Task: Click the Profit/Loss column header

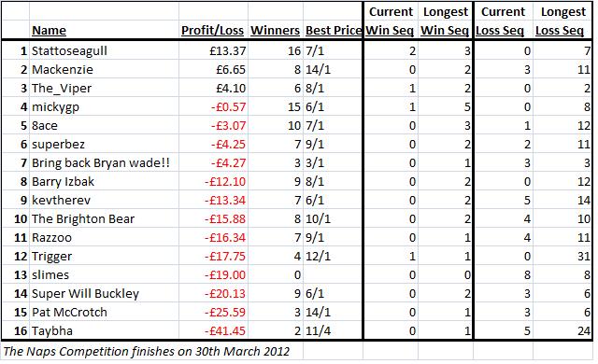Action: click(x=212, y=30)
